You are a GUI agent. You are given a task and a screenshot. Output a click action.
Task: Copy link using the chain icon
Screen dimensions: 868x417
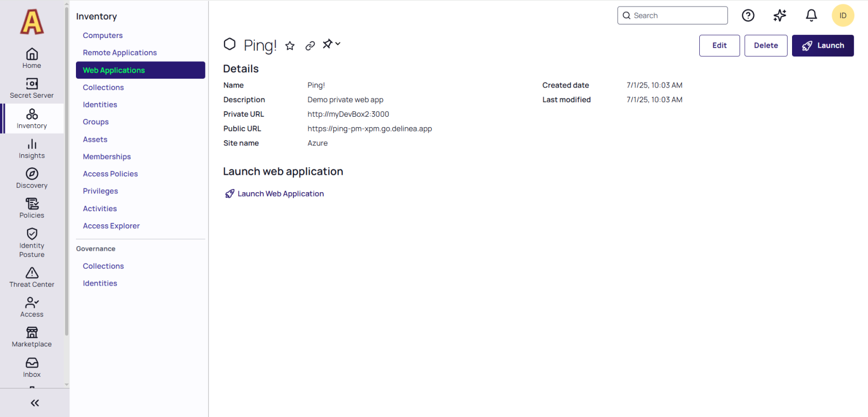tap(310, 46)
